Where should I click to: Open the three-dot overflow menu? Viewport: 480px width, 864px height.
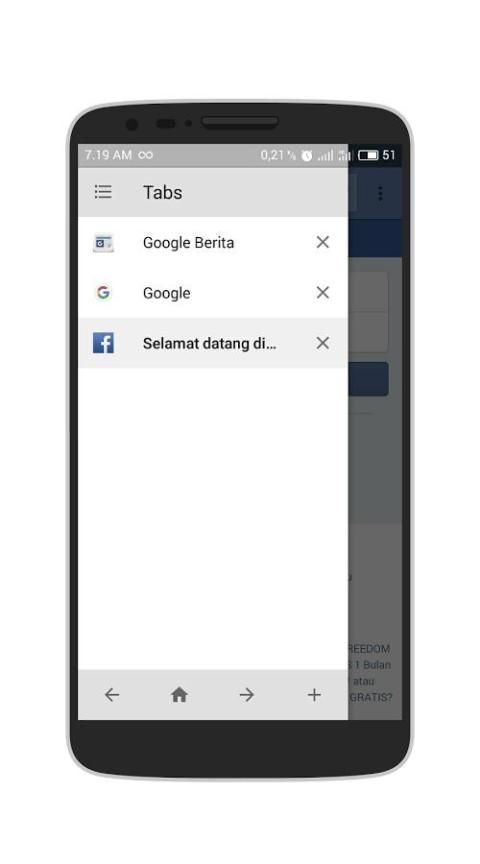[x=380, y=193]
